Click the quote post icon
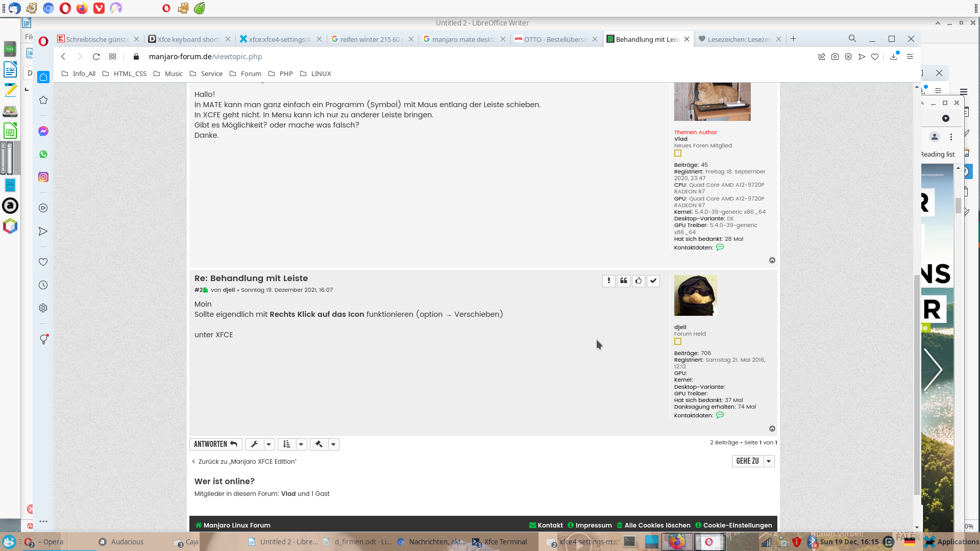980x551 pixels. [x=624, y=281]
